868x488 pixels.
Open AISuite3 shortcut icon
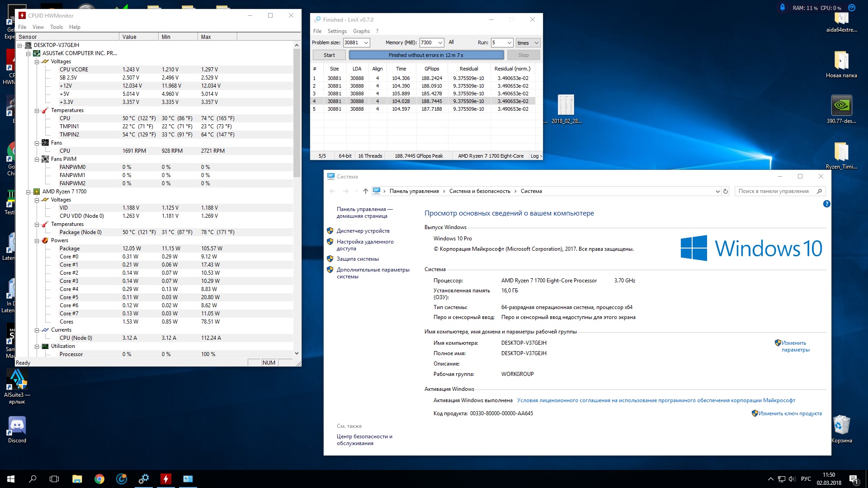pos(17,380)
